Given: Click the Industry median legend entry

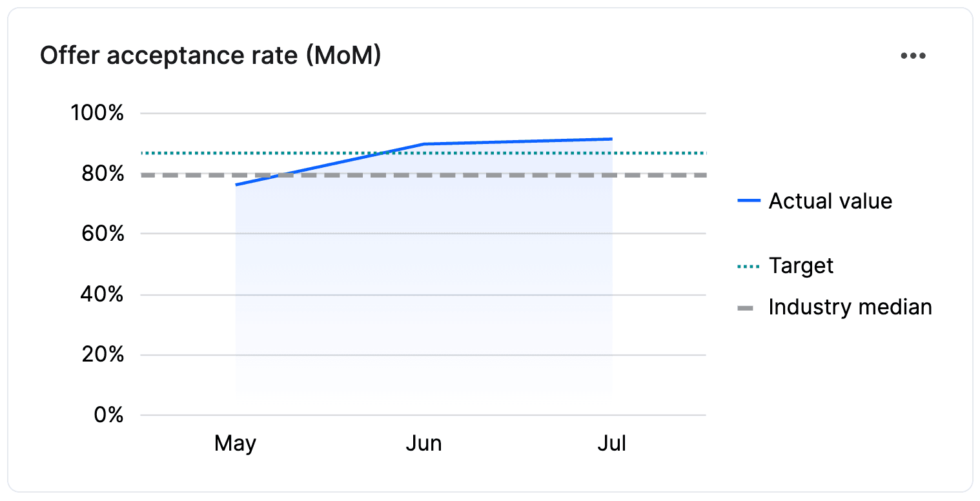Looking at the screenshot, I should (x=850, y=307).
